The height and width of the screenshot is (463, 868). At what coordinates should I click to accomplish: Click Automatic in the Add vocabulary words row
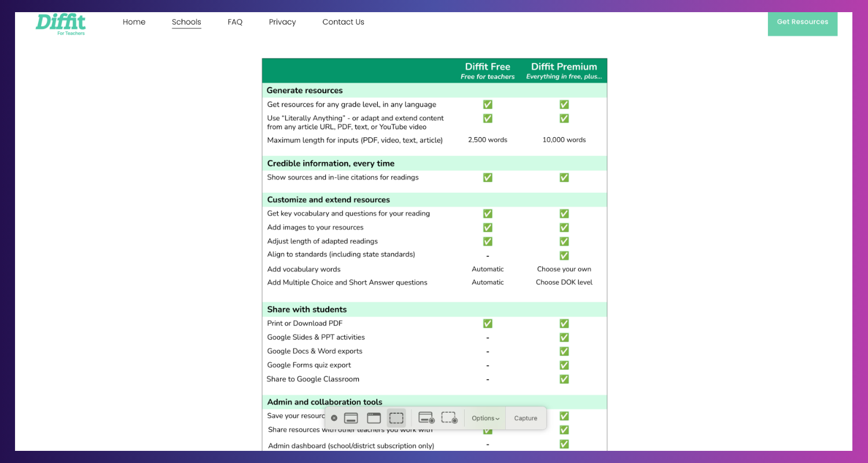[x=488, y=269]
